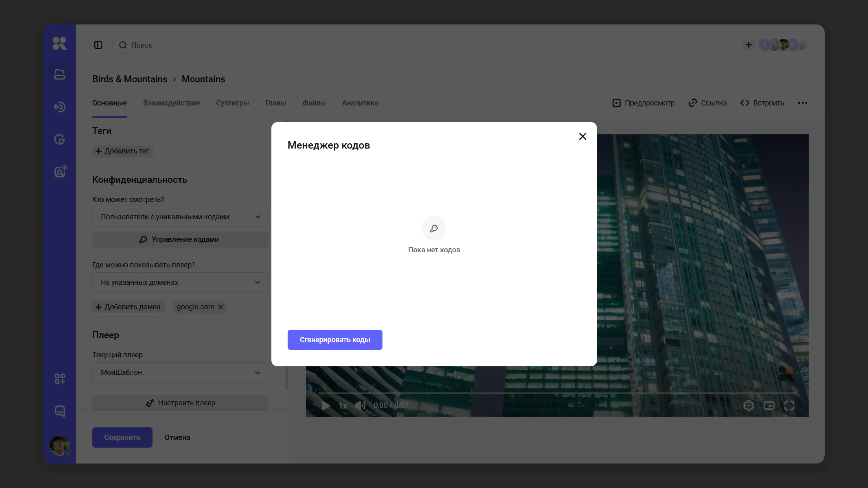
Task: Expand the На указанных доменах dropdown
Action: (180, 282)
